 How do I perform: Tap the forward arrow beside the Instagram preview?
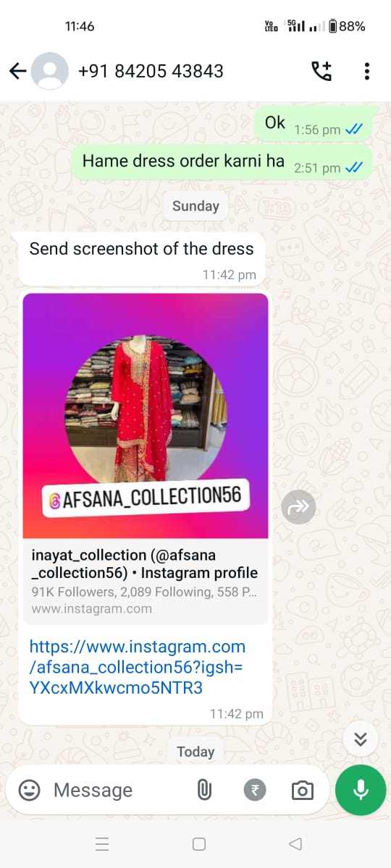[298, 508]
